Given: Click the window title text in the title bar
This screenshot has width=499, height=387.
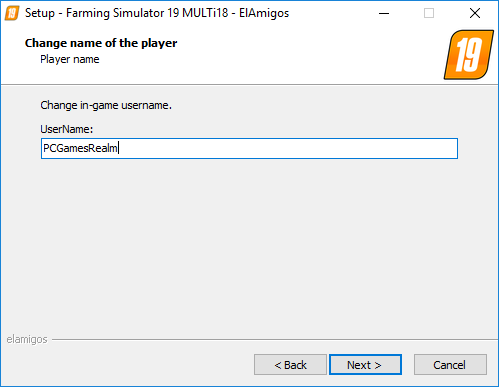Looking at the screenshot, I should pyautogui.click(x=157, y=13).
